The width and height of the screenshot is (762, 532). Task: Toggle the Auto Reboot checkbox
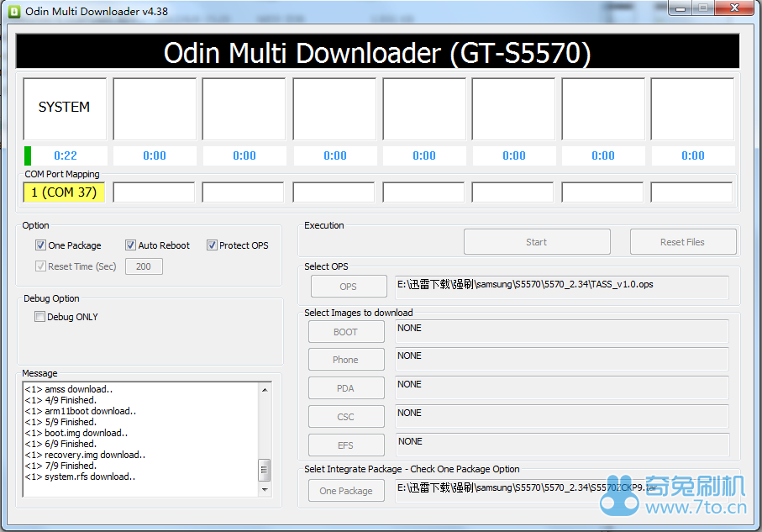130,245
